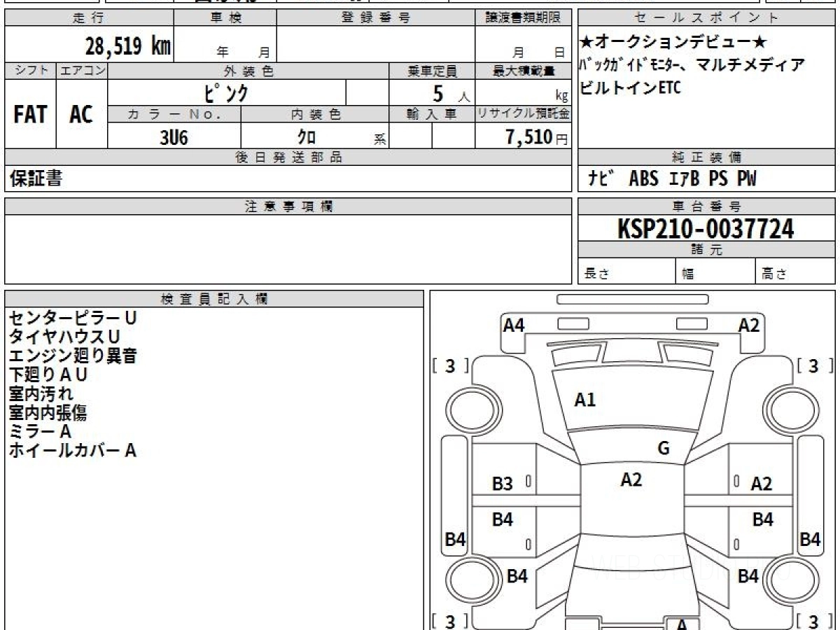
Task: Click the 譲渡書類期限 header
Action: (x=523, y=18)
